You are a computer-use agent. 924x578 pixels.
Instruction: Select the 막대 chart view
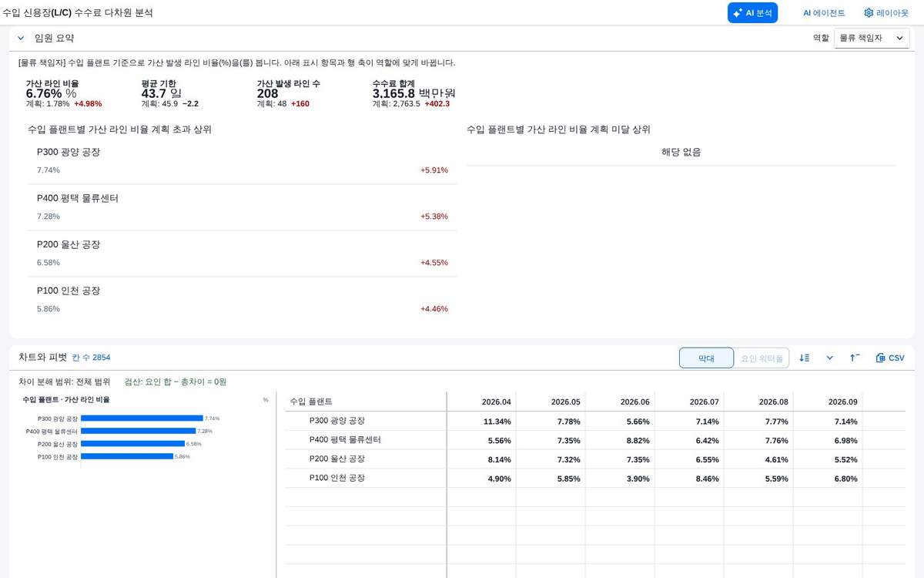706,358
